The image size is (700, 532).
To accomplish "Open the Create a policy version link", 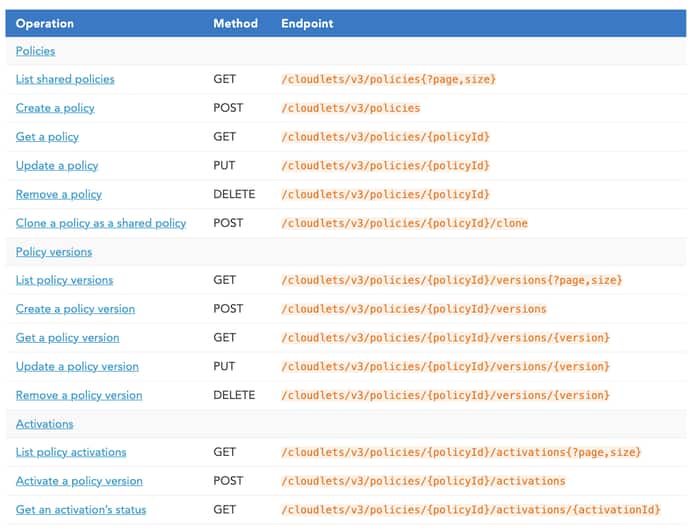I will pyautogui.click(x=75, y=309).
